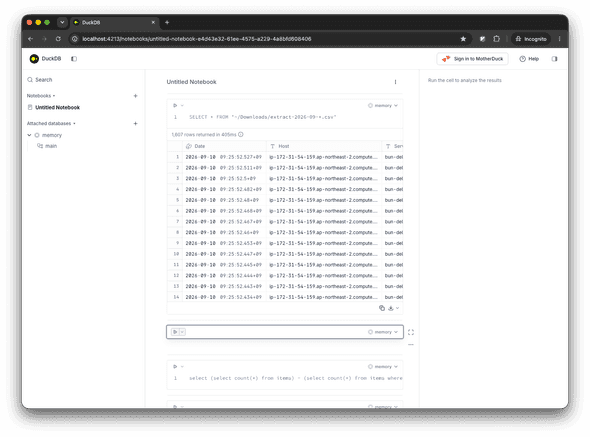The image size is (590, 437).
Task: Run the select count cell
Action: click(x=175, y=367)
